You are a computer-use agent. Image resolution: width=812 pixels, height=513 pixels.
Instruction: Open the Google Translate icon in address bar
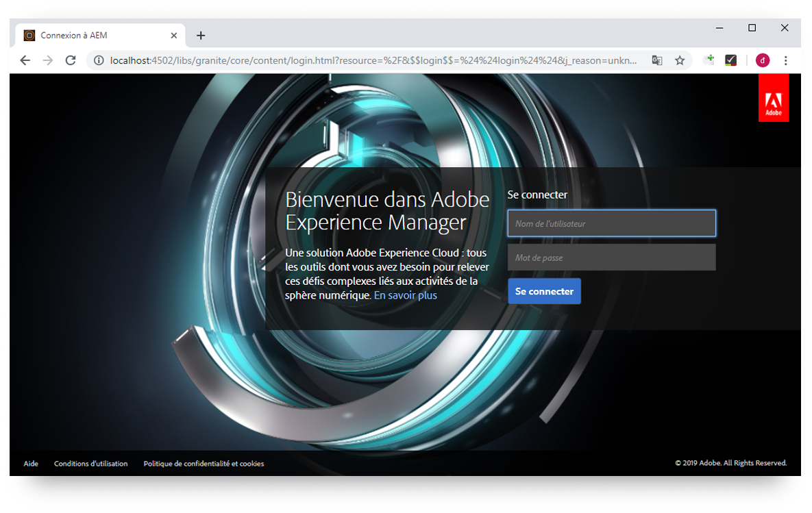point(656,60)
